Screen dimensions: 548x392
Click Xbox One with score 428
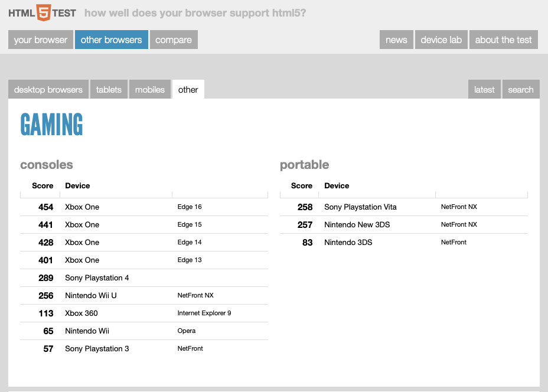pos(82,243)
